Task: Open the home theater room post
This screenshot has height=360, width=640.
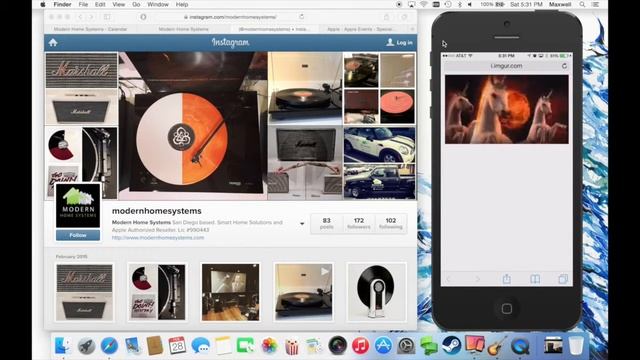Action: (x=230, y=292)
